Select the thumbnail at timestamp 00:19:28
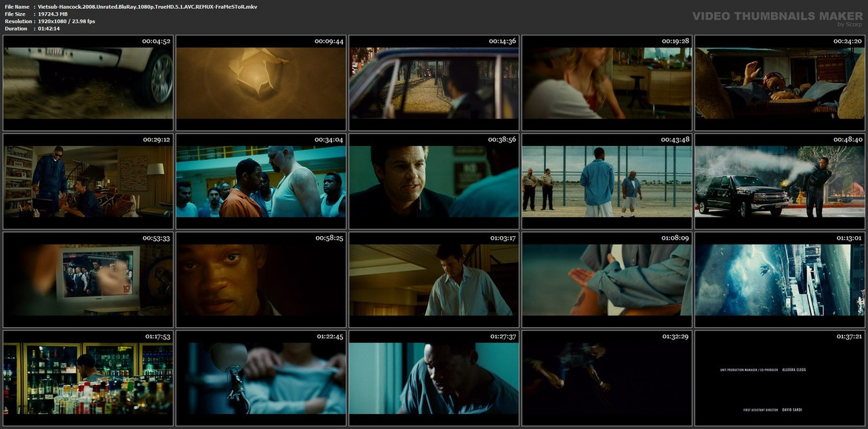This screenshot has width=868, height=429. pyautogui.click(x=607, y=82)
